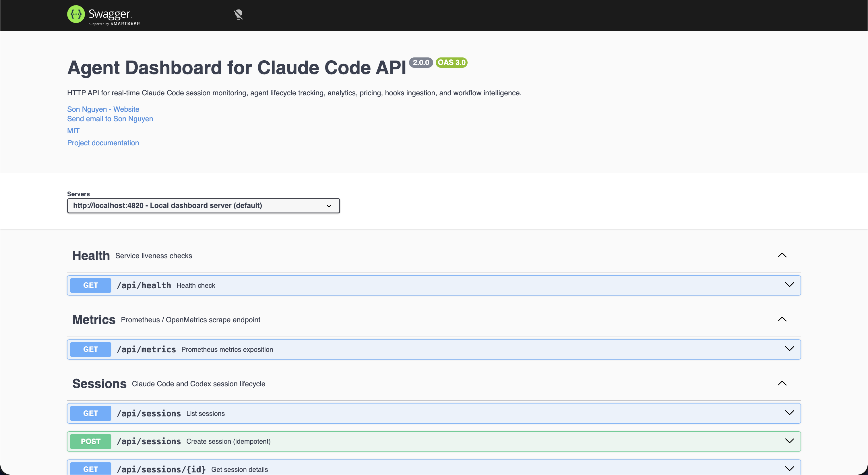Expand GET /api/sessions List sessions chevron
This screenshot has width=868, height=475.
[x=789, y=413]
